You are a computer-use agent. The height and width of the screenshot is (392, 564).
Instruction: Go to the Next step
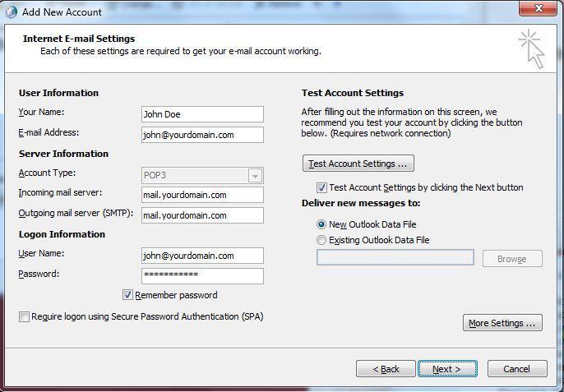[447, 369]
